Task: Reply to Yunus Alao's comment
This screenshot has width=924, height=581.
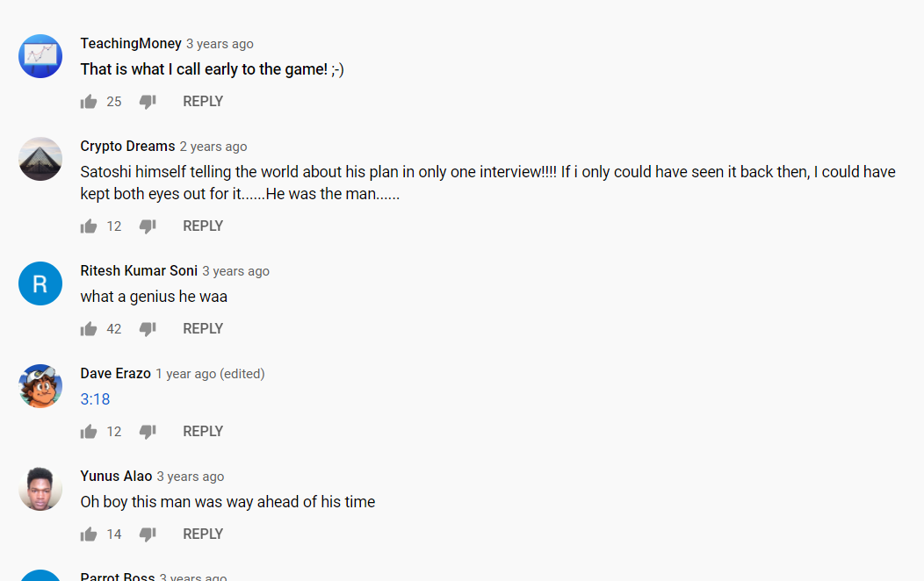Action: click(x=203, y=534)
